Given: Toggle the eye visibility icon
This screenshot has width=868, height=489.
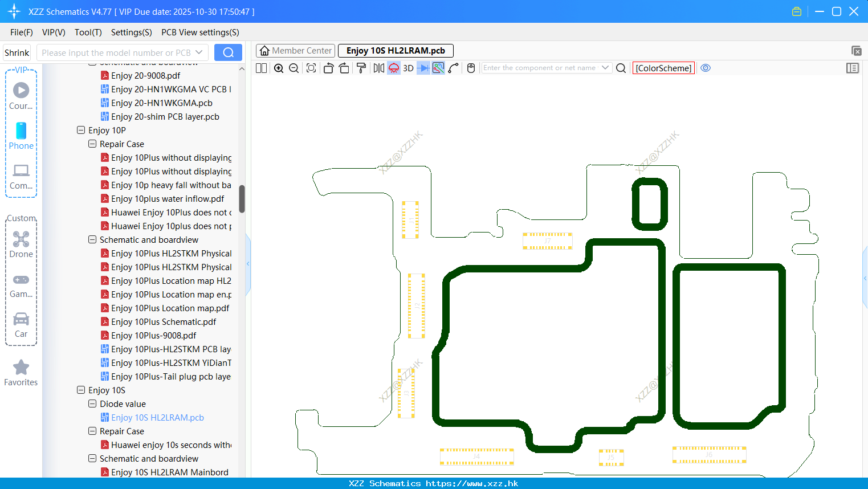Looking at the screenshot, I should pos(706,68).
